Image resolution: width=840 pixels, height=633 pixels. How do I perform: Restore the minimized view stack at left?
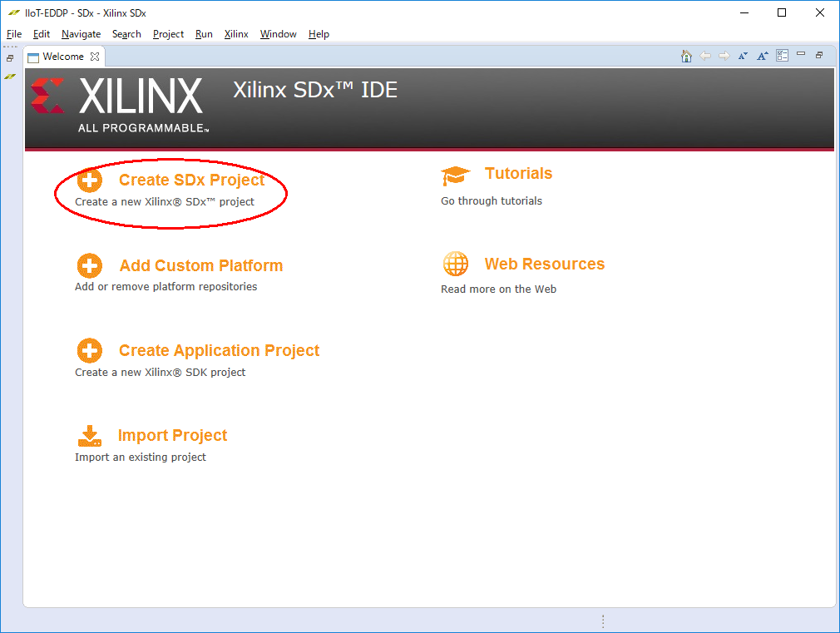coord(10,58)
